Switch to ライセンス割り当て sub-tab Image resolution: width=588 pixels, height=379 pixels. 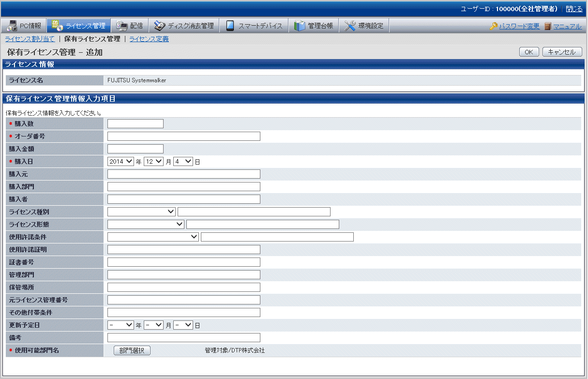pyautogui.click(x=30, y=39)
